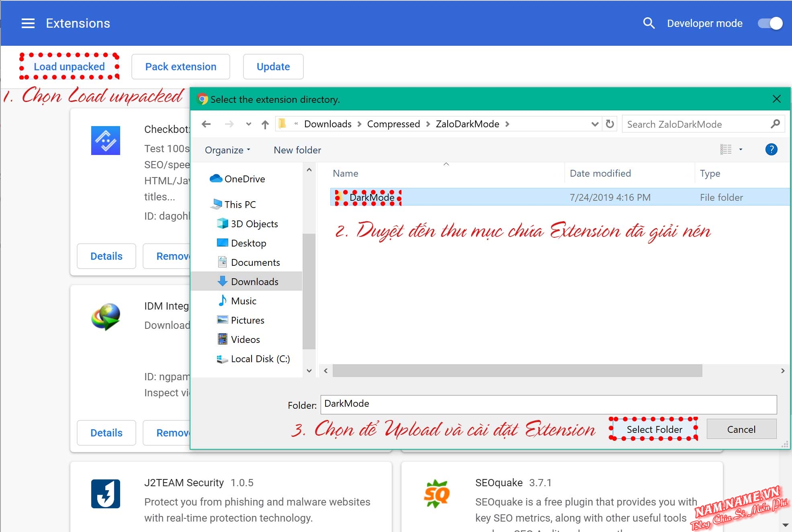The height and width of the screenshot is (532, 792).
Task: Open the Extensions hamburger menu
Action: pos(28,23)
